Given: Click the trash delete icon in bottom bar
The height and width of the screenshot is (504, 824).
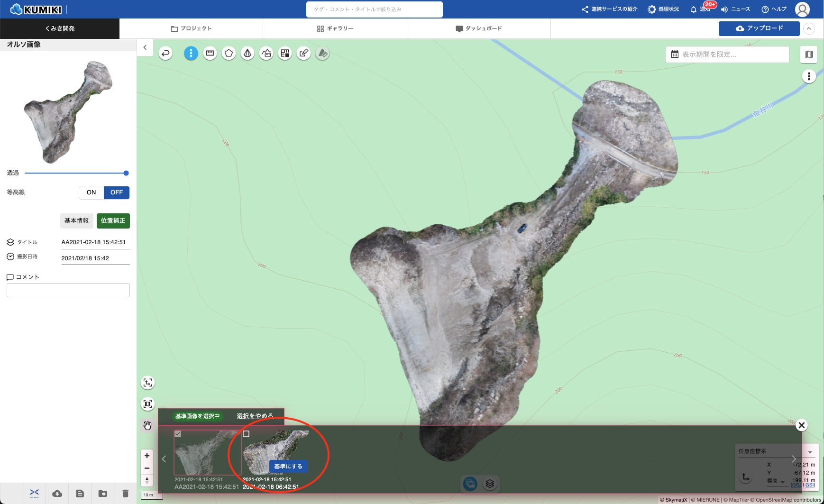Looking at the screenshot, I should 125,494.
